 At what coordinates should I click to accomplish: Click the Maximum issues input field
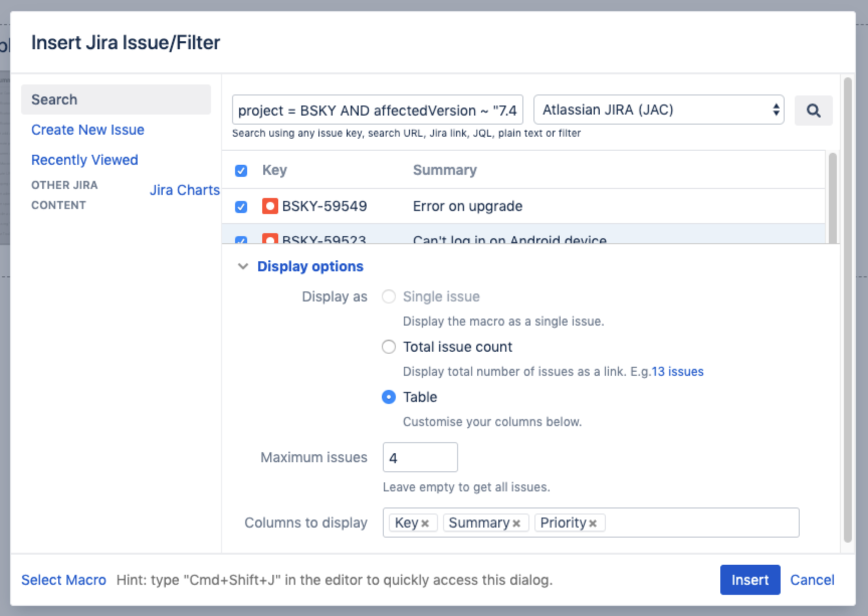(420, 457)
